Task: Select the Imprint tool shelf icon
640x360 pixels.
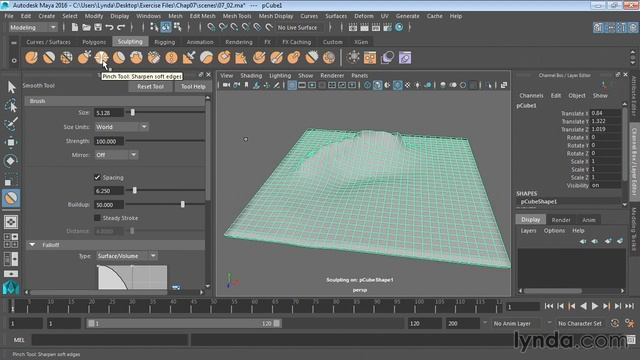Action: (189, 58)
